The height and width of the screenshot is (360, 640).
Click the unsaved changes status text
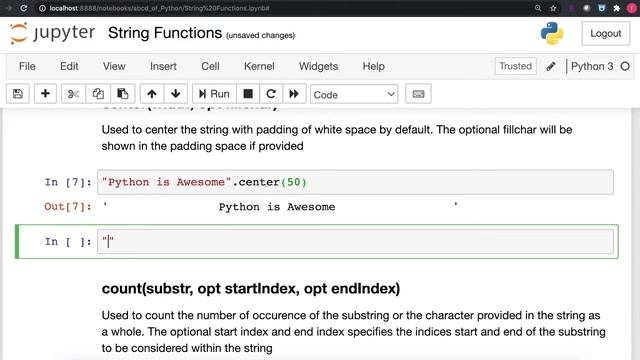pos(260,36)
